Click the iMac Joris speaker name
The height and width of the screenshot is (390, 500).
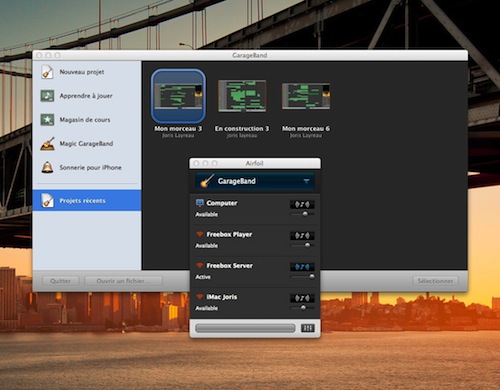(222, 297)
